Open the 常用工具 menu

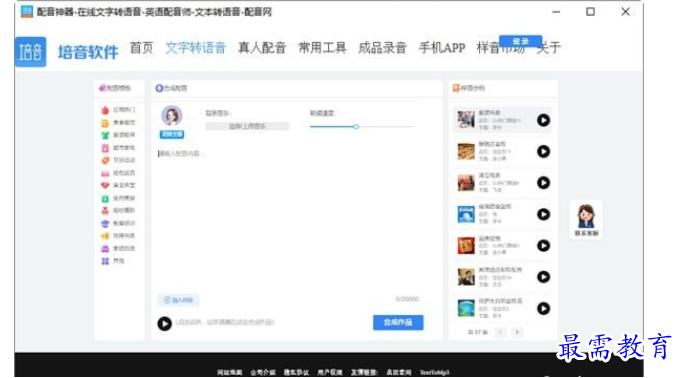pos(322,48)
